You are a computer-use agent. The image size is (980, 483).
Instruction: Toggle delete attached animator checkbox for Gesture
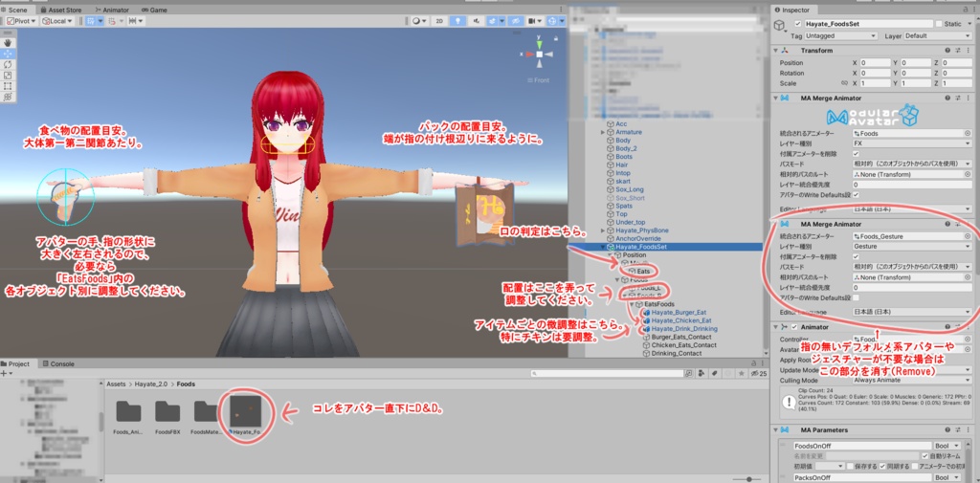click(x=857, y=257)
